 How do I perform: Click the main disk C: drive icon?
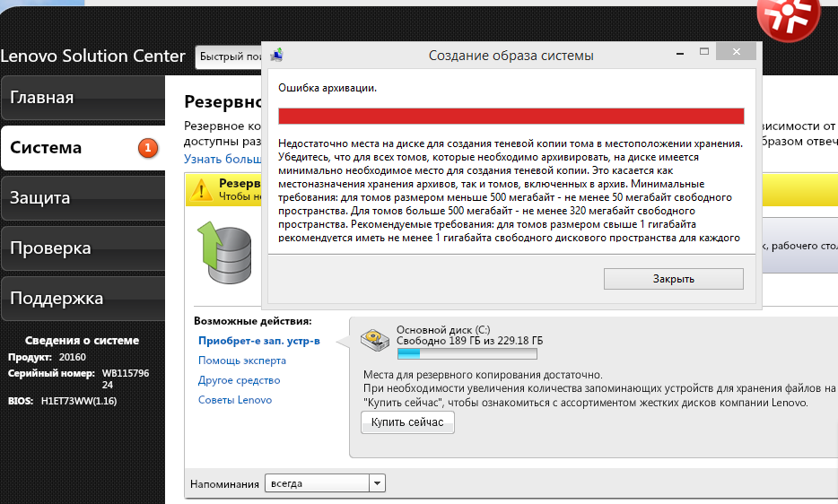pos(375,340)
